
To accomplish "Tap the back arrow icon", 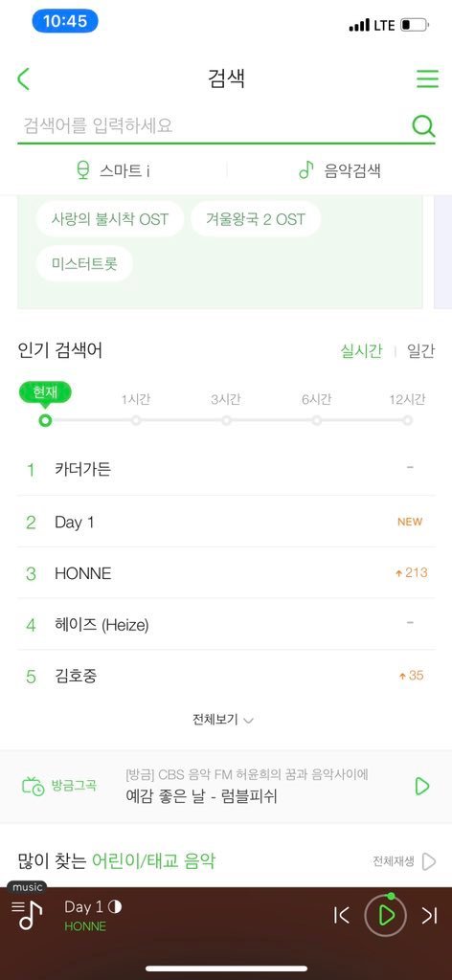I will pyautogui.click(x=24, y=79).
